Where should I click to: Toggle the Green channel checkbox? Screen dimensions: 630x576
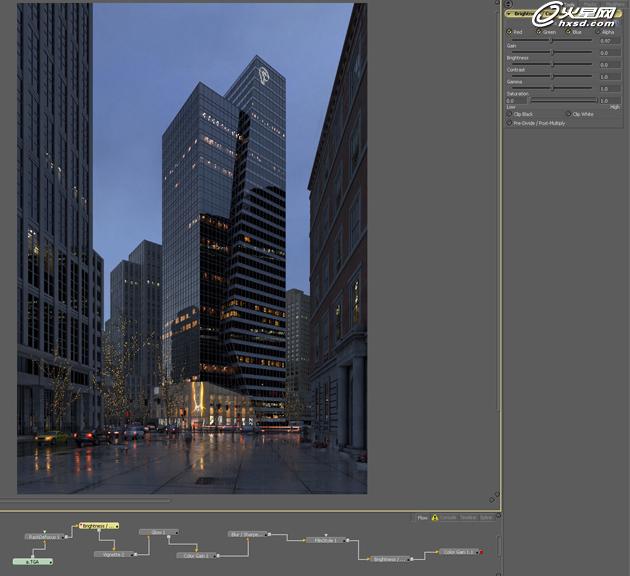click(539, 32)
